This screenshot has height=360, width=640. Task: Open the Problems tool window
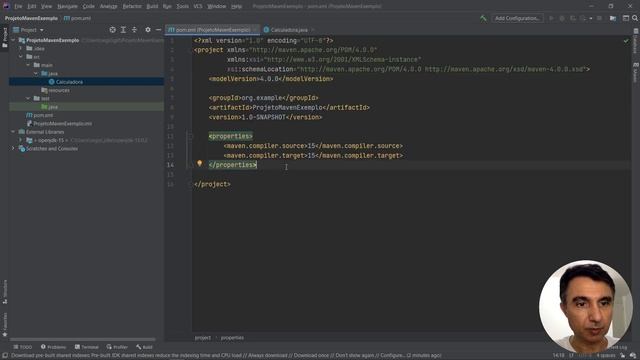pos(53,347)
